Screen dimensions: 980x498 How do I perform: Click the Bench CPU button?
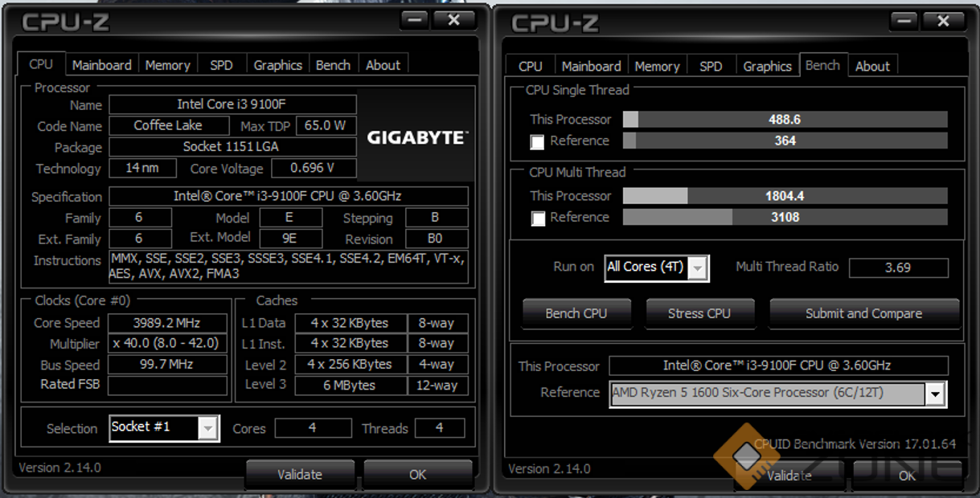coord(576,313)
